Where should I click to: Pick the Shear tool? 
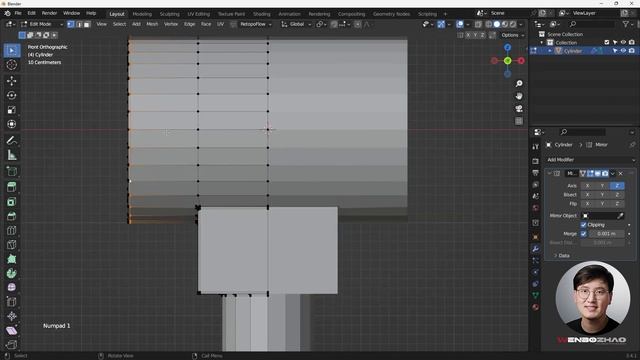[12, 331]
